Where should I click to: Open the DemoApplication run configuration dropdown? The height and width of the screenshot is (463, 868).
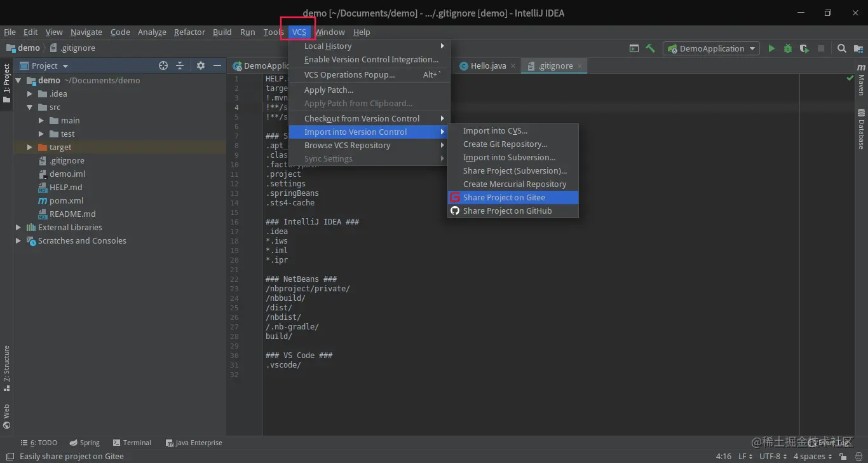coord(711,48)
